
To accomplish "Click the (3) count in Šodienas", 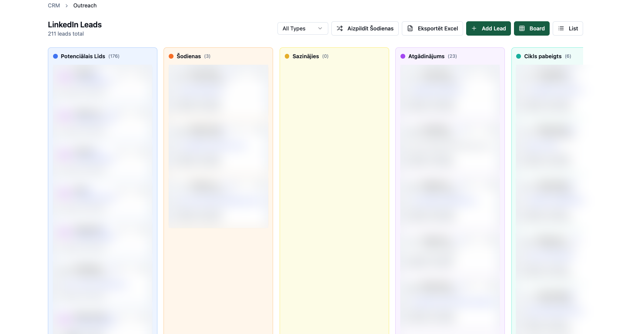I will pyautogui.click(x=207, y=56).
